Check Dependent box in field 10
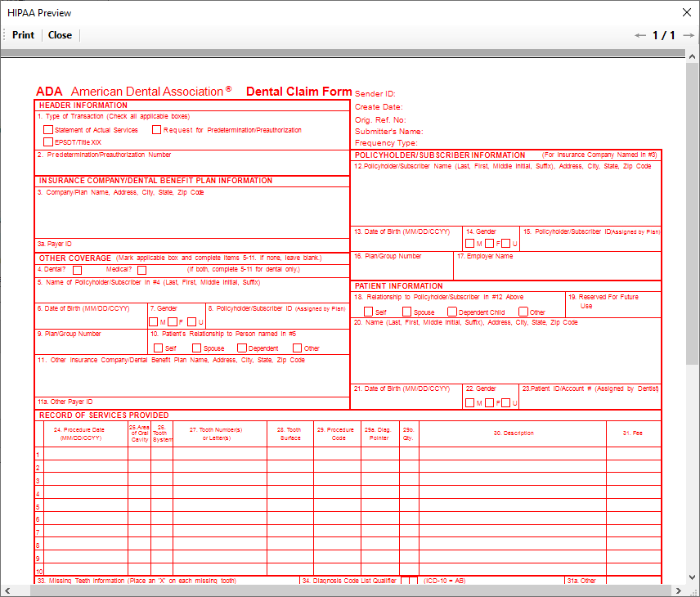This screenshot has height=597, width=700. [242, 348]
